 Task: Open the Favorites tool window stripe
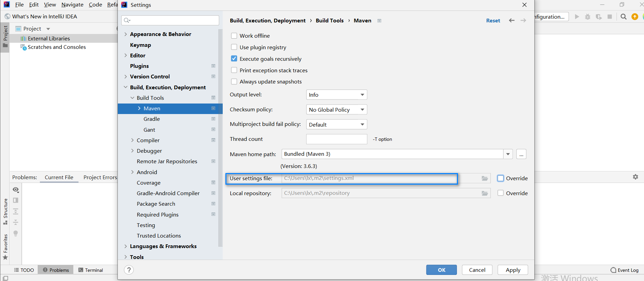pyautogui.click(x=5, y=247)
